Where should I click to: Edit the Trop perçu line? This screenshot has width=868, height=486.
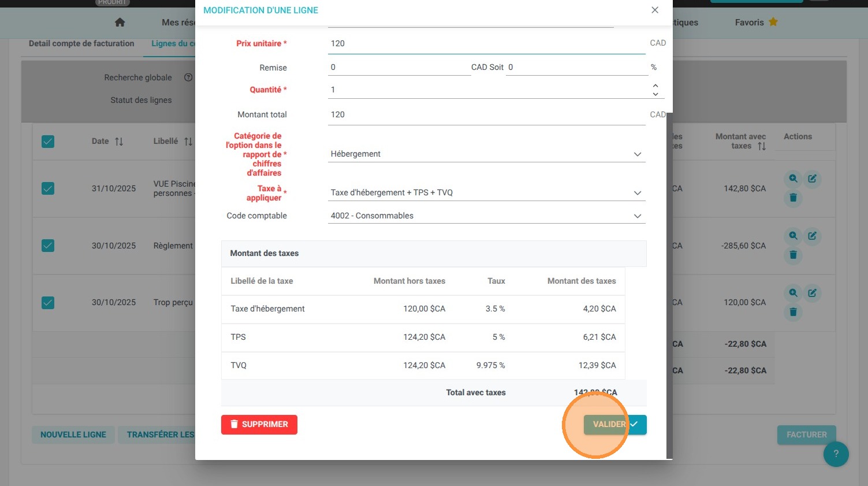(812, 293)
